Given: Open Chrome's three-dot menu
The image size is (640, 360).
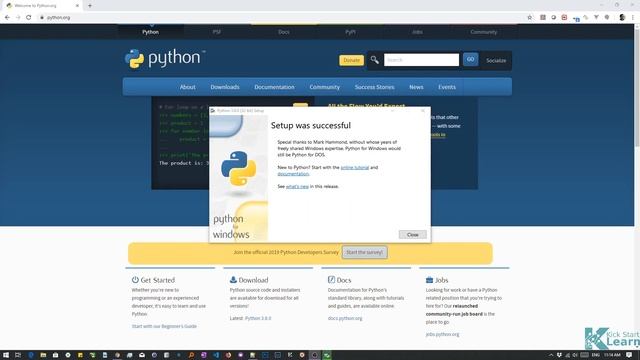Looking at the screenshot, I should coord(633,18).
